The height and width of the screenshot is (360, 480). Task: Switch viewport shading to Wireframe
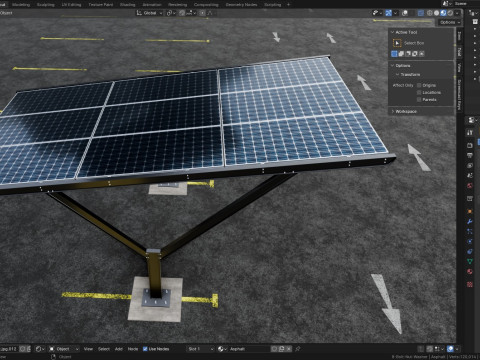pyautogui.click(x=430, y=13)
